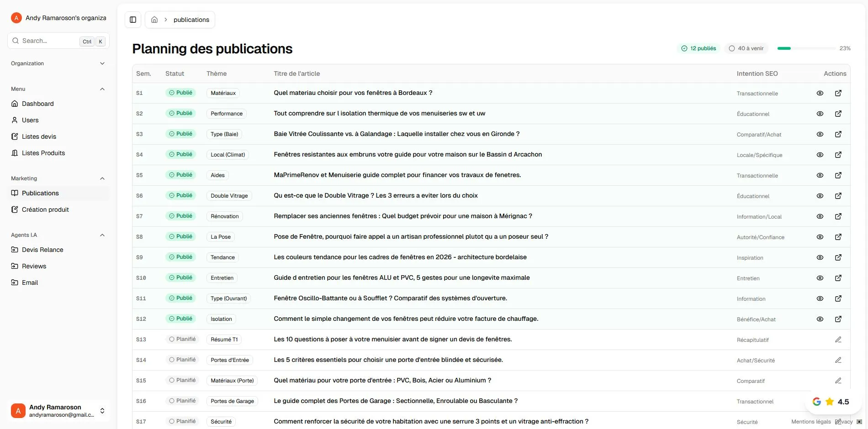Show preview of the MaPrimeRenov article
This screenshot has width=868, height=429.
pos(820,175)
